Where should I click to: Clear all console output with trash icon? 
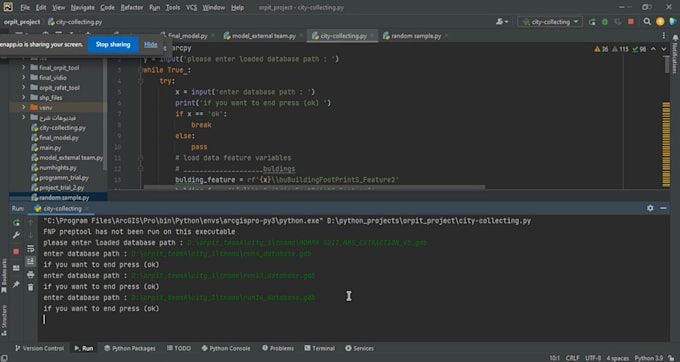[30, 287]
